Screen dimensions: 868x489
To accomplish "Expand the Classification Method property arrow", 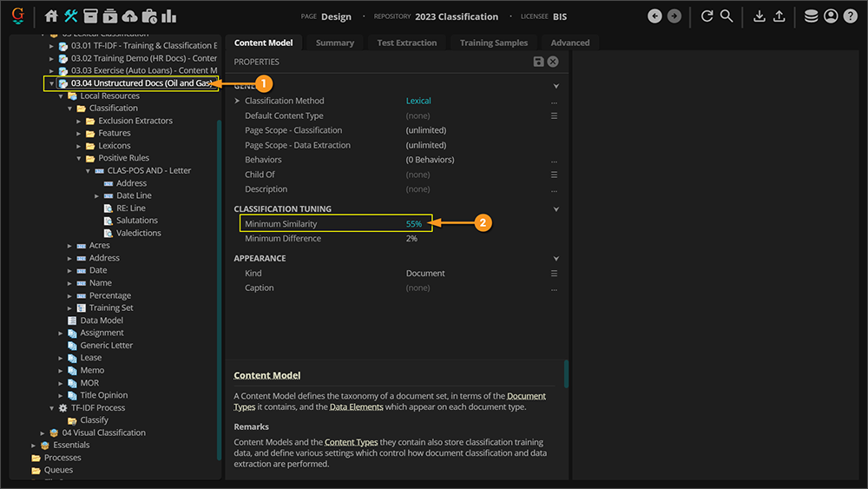I will (237, 102).
